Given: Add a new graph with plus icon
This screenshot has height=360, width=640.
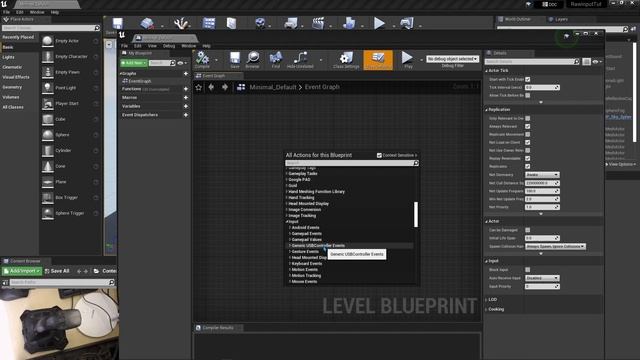Looking at the screenshot, I should click(x=186, y=73).
